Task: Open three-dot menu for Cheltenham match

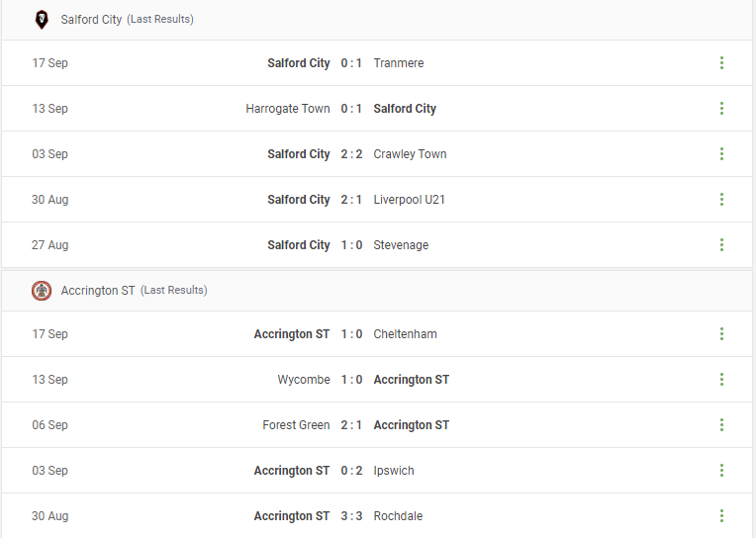Action: (721, 334)
